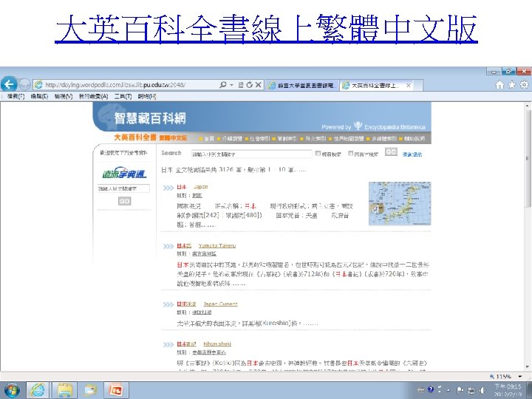
Task: Toggle the first checkbox beside Search field
Action: tap(318, 154)
